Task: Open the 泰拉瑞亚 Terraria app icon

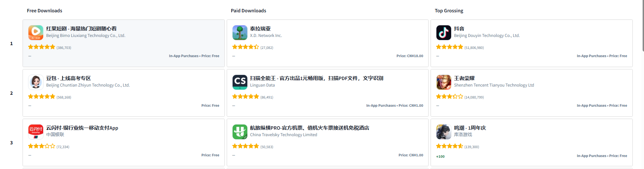Action: click(x=240, y=32)
